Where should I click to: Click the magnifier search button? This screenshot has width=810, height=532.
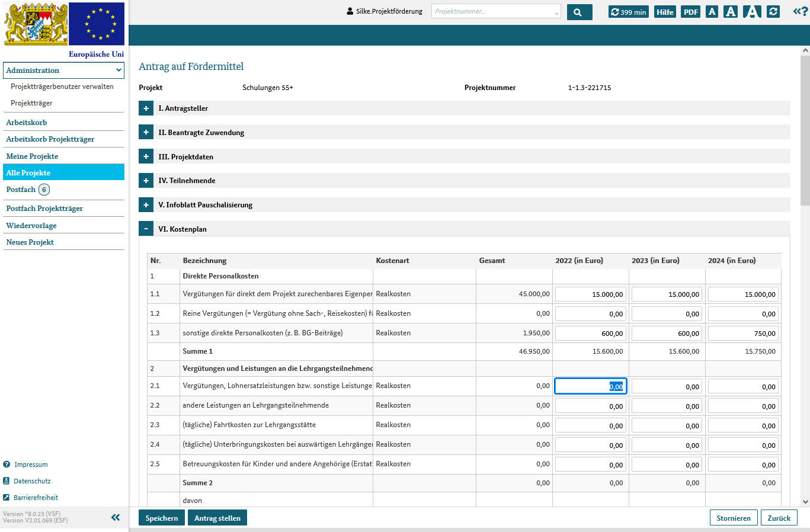(x=579, y=12)
